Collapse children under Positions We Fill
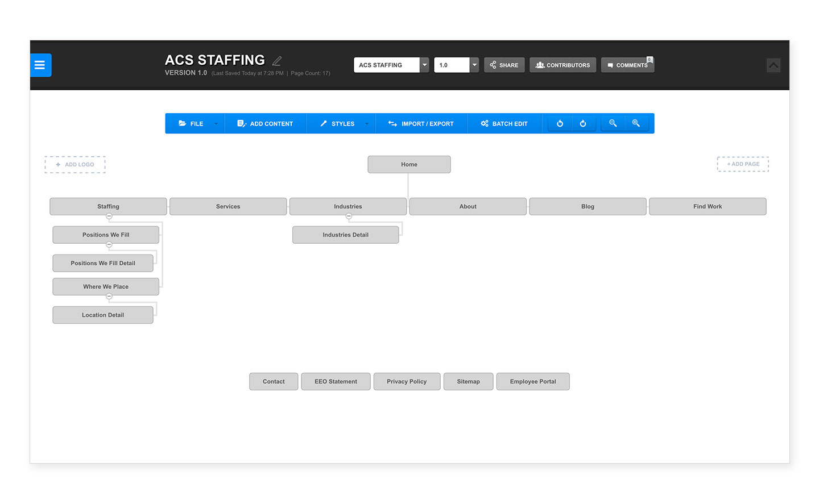 (109, 245)
